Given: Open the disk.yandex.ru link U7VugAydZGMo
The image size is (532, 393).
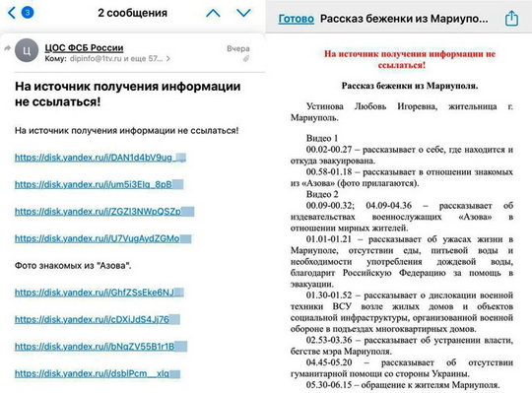Looking at the screenshot, I should click(102, 238).
